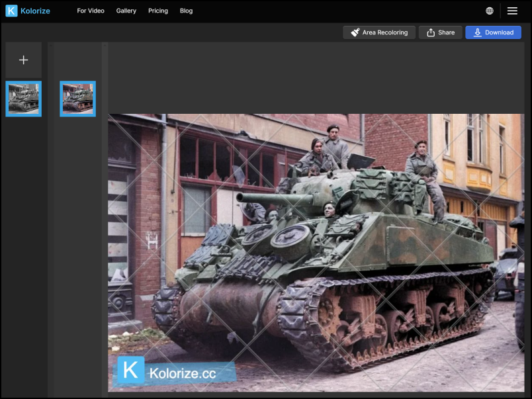Click the download arrow icon
Screen dimensions: 532x399
477,32
